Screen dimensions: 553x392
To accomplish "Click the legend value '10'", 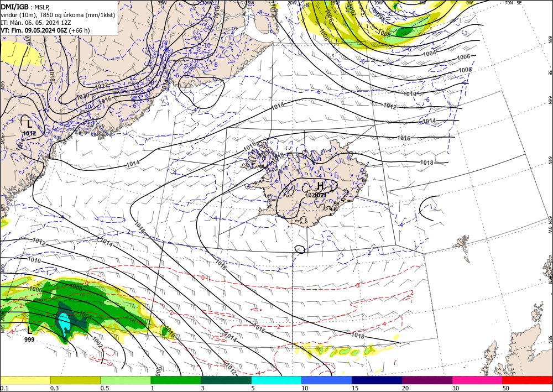I will click(305, 388).
